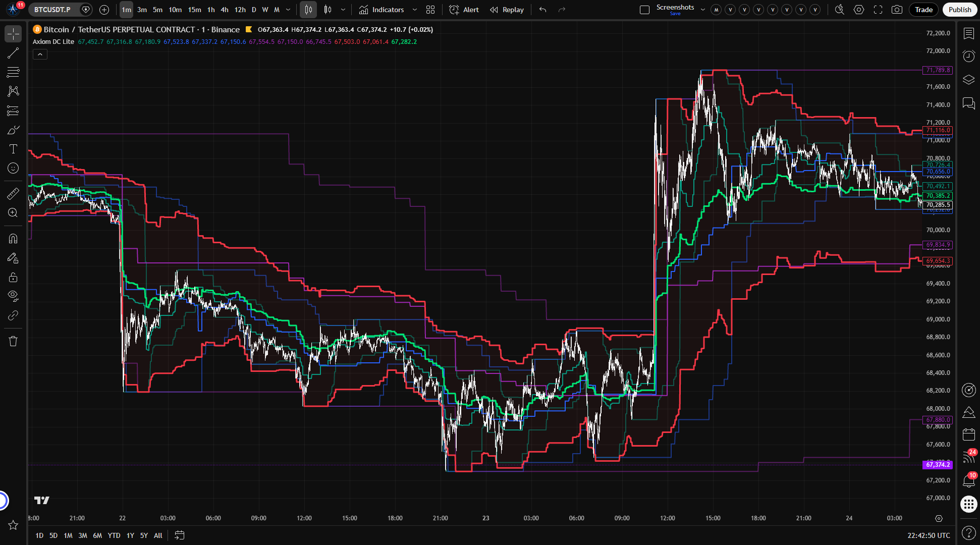Open the Screenshots layout dropdown arrow
Screen dimensions: 980x545
click(702, 10)
